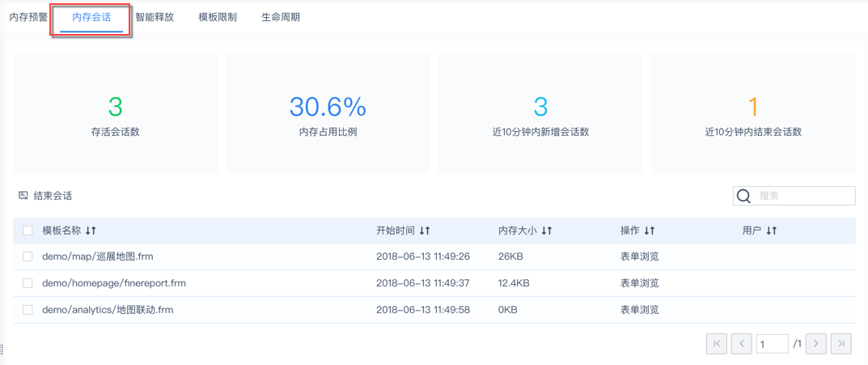This screenshot has height=365, width=868.
Task: Open the 智能释放 tab
Action: click(155, 17)
